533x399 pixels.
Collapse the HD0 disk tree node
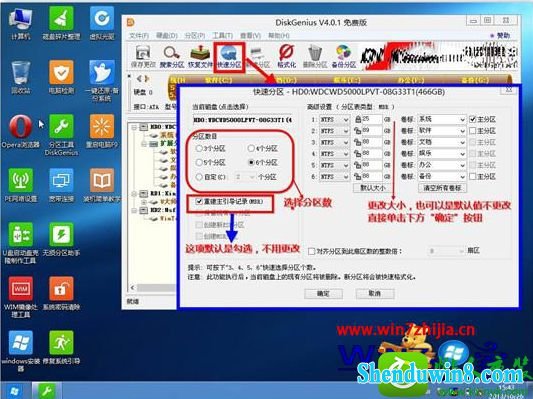point(135,127)
